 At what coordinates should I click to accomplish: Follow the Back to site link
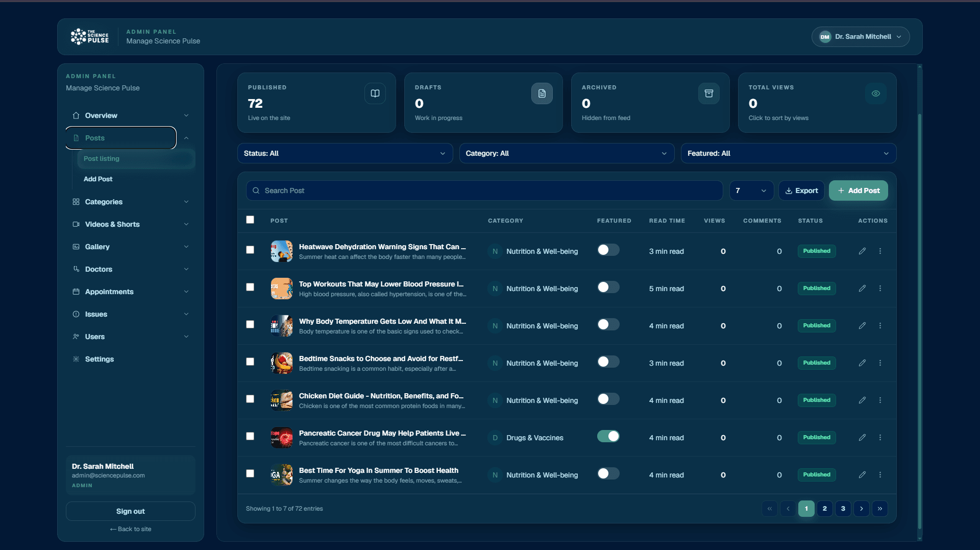tap(131, 529)
